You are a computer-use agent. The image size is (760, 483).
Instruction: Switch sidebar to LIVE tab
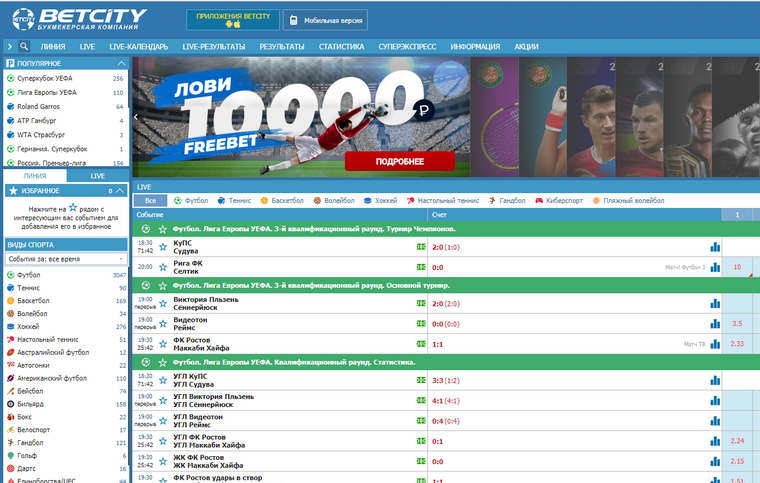click(x=97, y=176)
